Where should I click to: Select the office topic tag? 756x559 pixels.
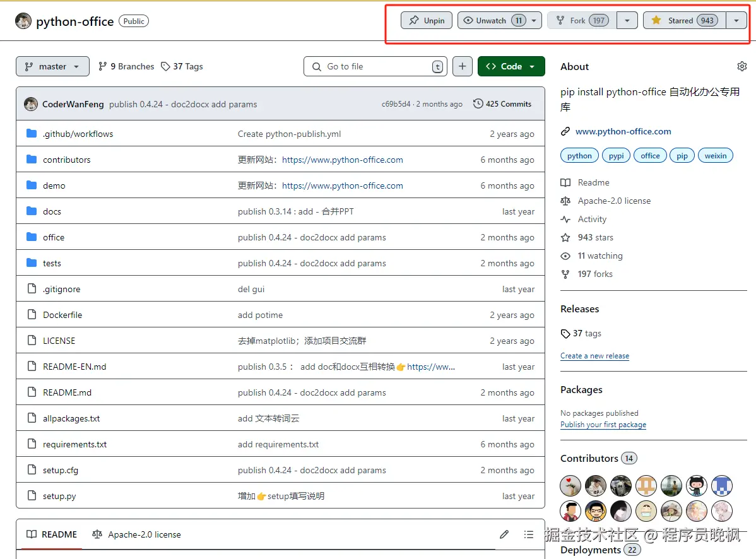[650, 156]
